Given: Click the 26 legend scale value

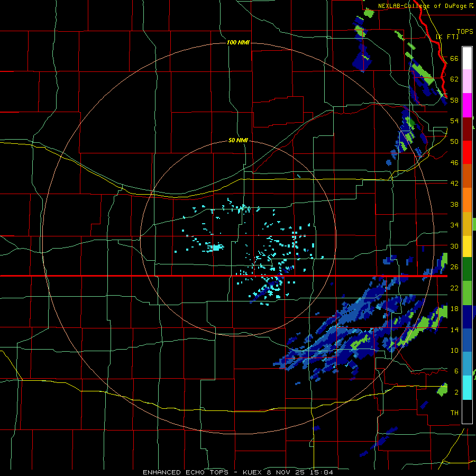Looking at the screenshot, I should (454, 267).
